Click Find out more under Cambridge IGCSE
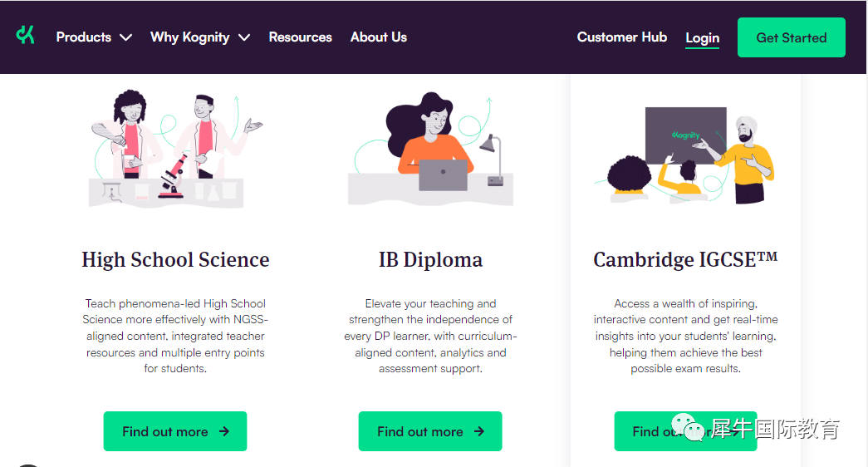The height and width of the screenshot is (467, 868). 685,431
